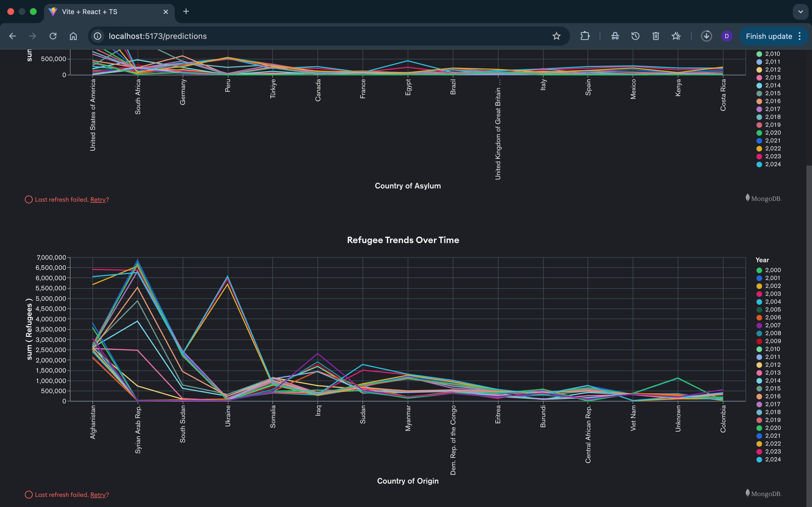The height and width of the screenshot is (507, 812).
Task: Open the downloads arrow icon
Action: [x=706, y=36]
